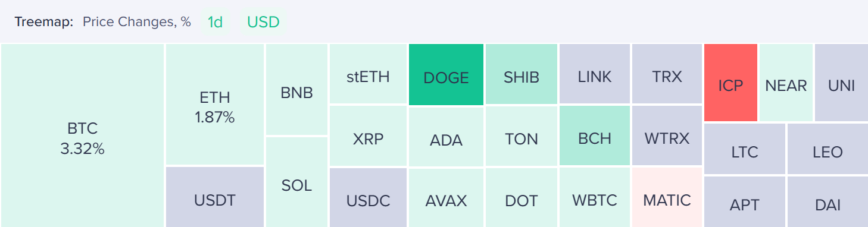This screenshot has height=227, width=868.
Task: Click the red ICP tile
Action: click(x=730, y=83)
